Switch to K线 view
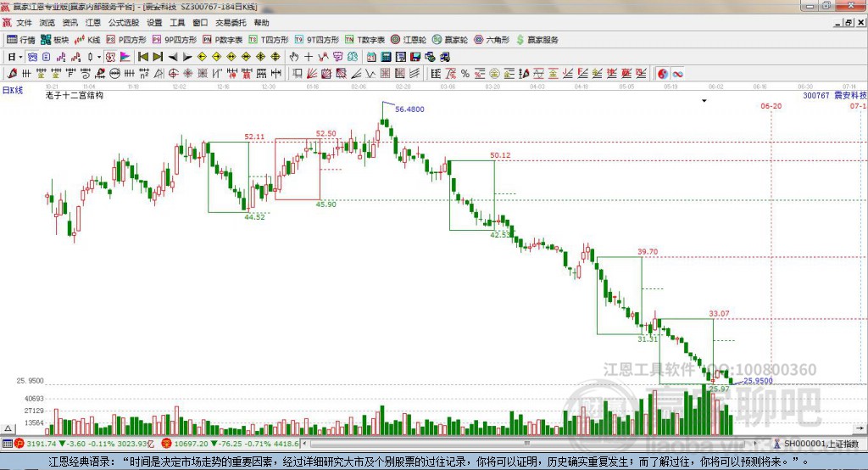The width and height of the screenshot is (868, 470). pos(87,40)
